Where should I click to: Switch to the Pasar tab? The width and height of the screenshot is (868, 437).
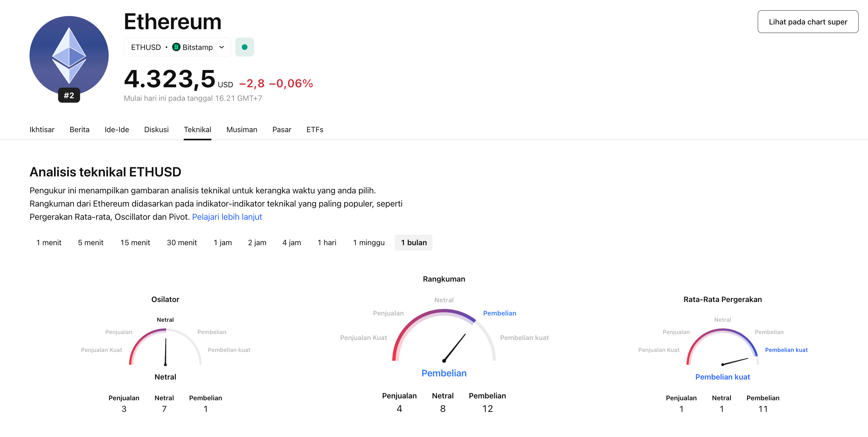(x=282, y=130)
